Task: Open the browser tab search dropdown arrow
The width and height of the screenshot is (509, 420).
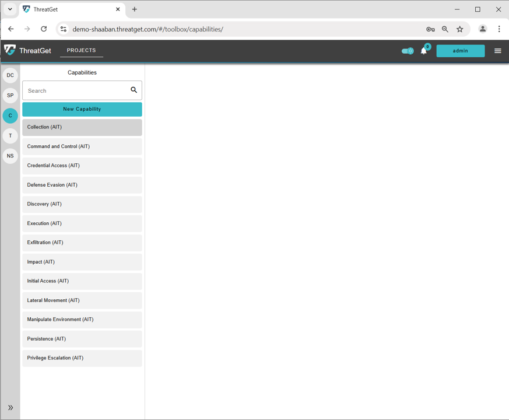Action: tap(9, 9)
